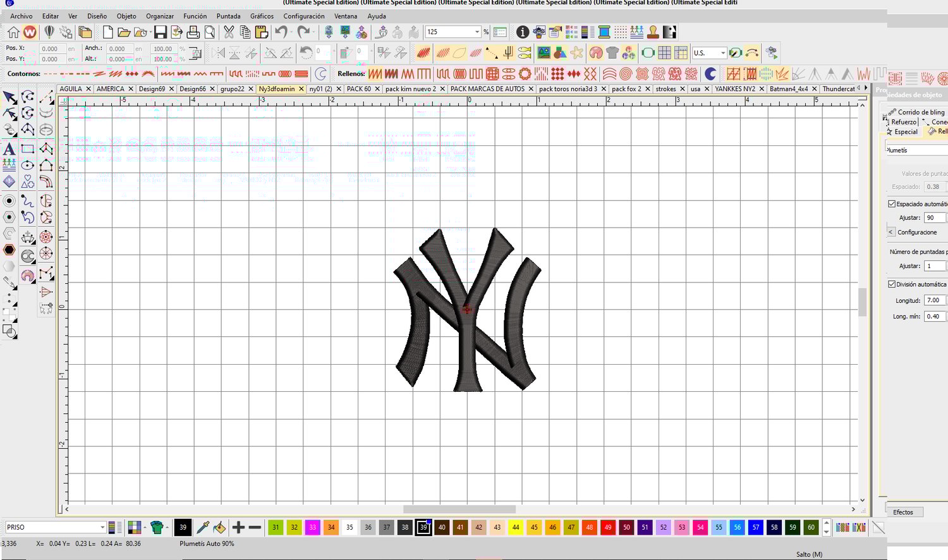This screenshot has height=560, width=948.
Task: Cut selection with the scissors icon
Action: pyautogui.click(x=229, y=32)
